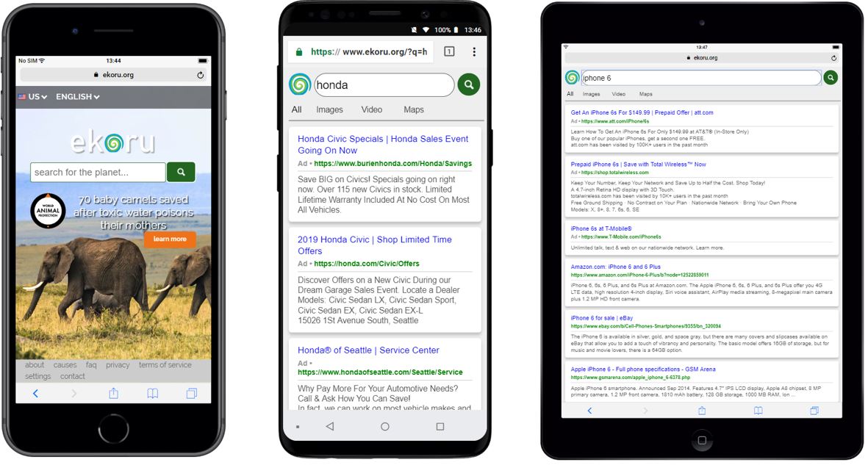Click the orange 'learn more' button

pos(170,239)
